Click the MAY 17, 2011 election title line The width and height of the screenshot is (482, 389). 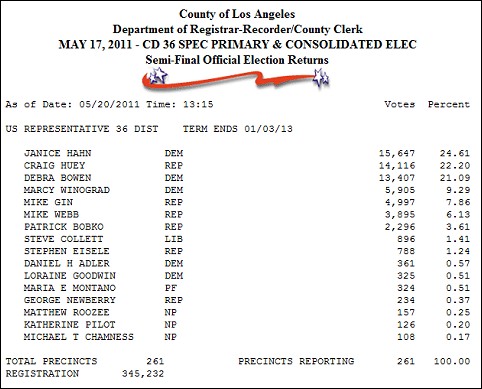pos(237,45)
